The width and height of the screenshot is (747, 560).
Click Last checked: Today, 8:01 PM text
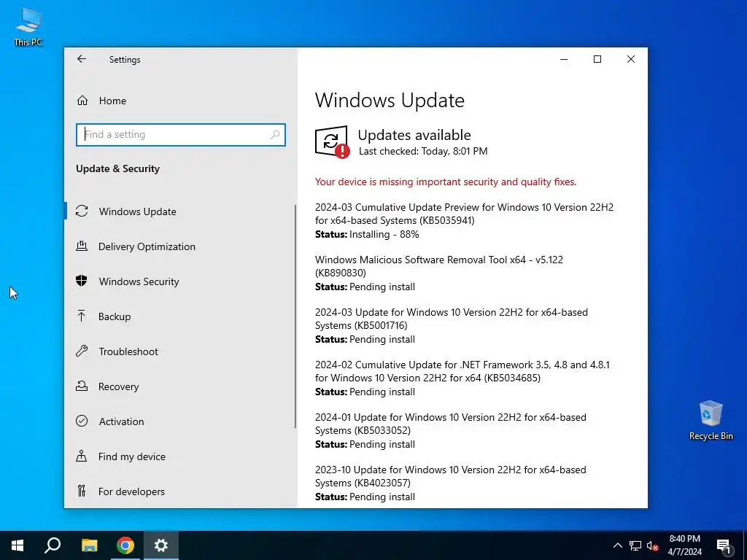pyautogui.click(x=423, y=152)
